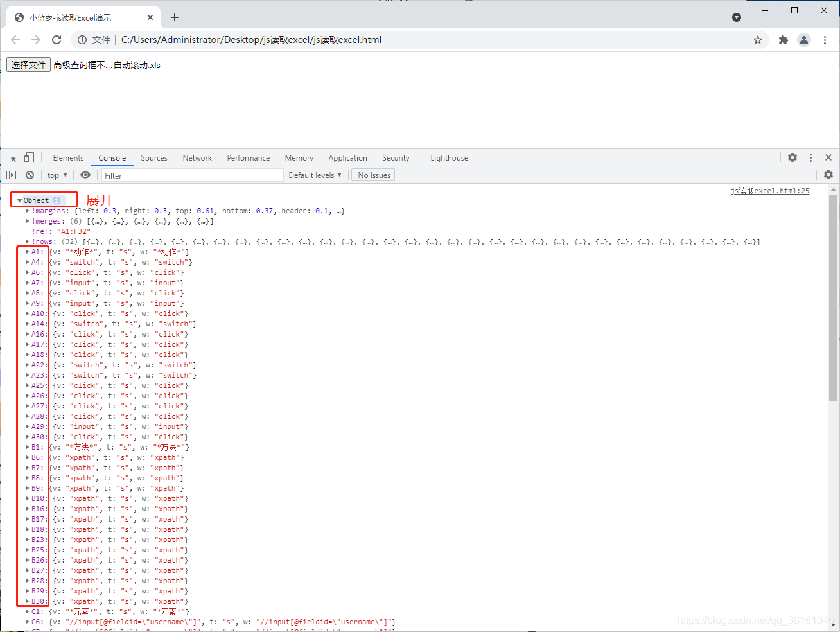Go forward in browser history
840x632 pixels.
pos(36,40)
